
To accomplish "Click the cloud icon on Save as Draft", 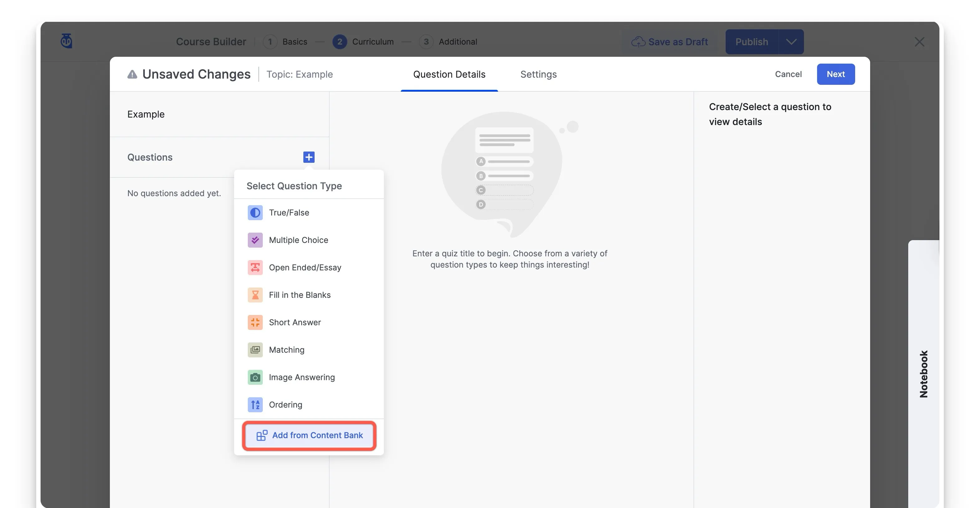I will point(638,42).
